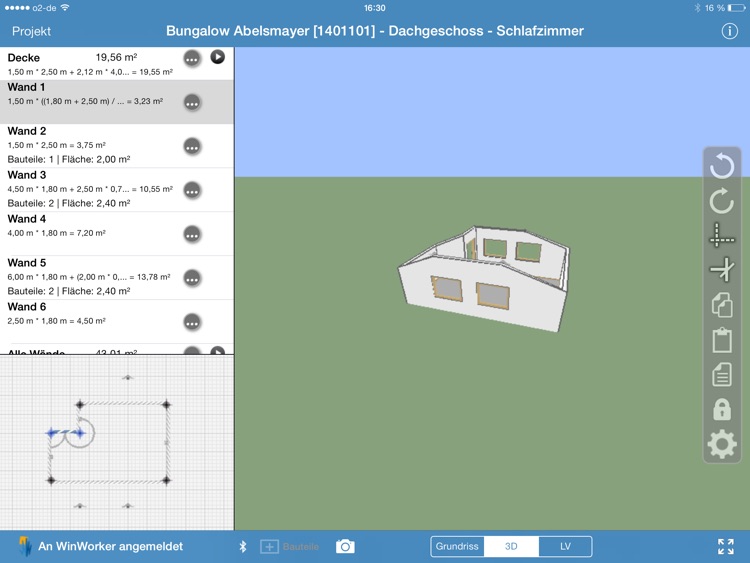Click the Wand 4 formula '4,00 m * 1,80 m = 7,20 m²'
The image size is (750, 563).
point(56,233)
